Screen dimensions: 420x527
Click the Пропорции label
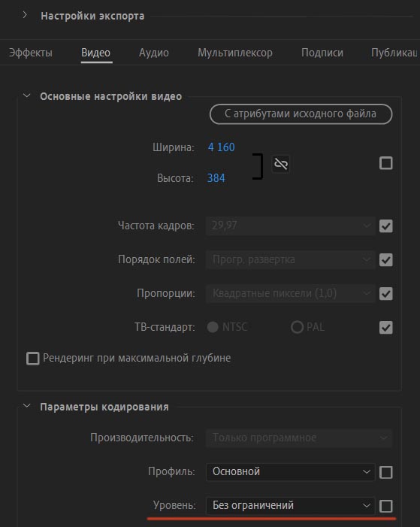(x=166, y=293)
